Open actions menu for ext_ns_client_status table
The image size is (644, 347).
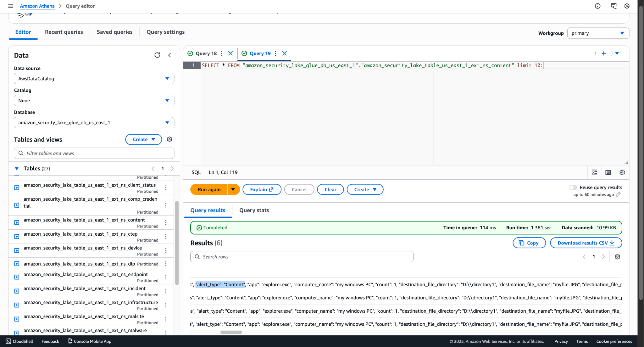166,188
